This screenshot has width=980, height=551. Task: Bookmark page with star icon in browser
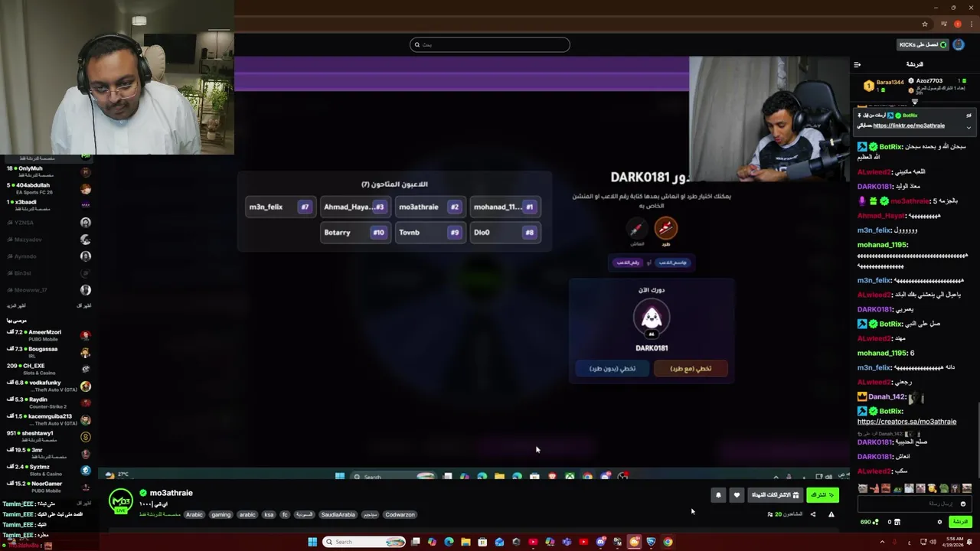click(x=925, y=24)
